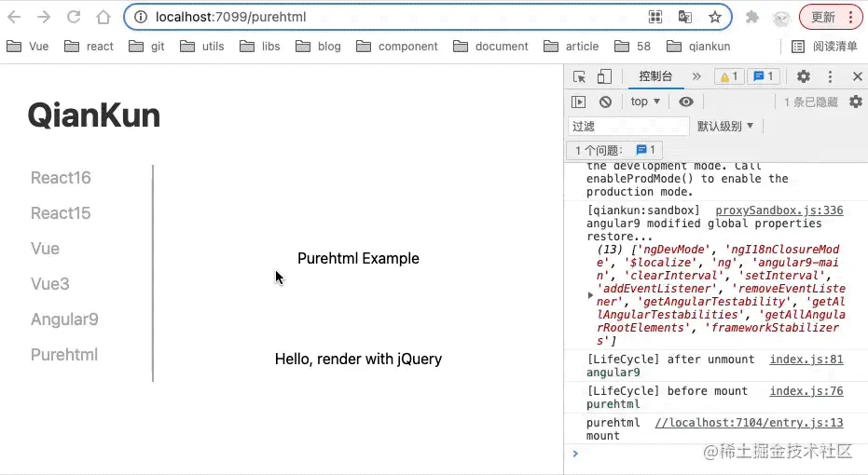Navigate to the Vue app
The image size is (868, 475).
pos(46,249)
